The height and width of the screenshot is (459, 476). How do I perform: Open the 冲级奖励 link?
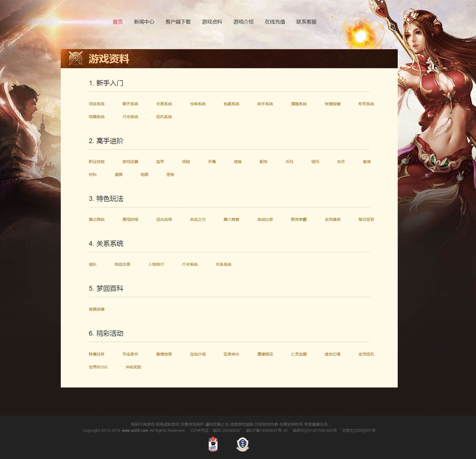pos(133,367)
